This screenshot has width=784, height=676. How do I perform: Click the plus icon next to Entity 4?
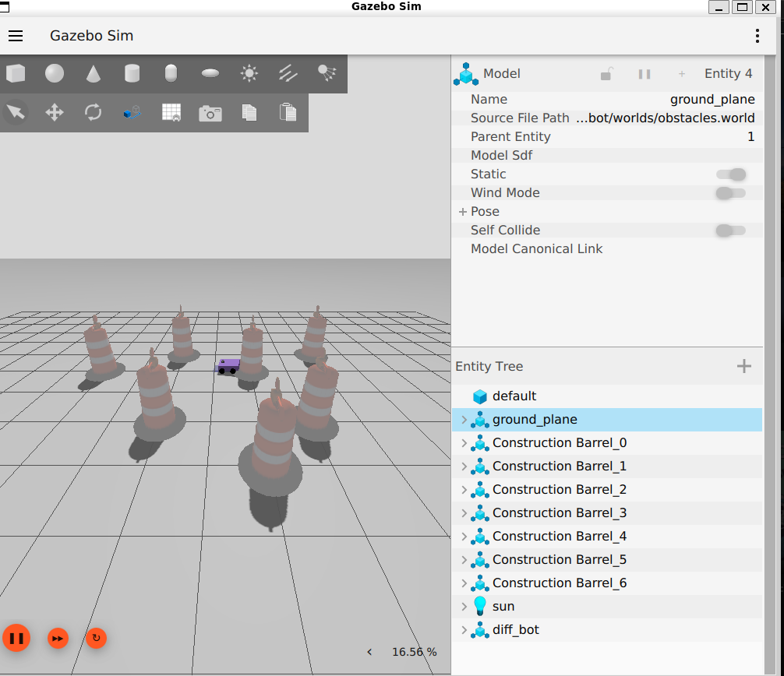point(681,74)
